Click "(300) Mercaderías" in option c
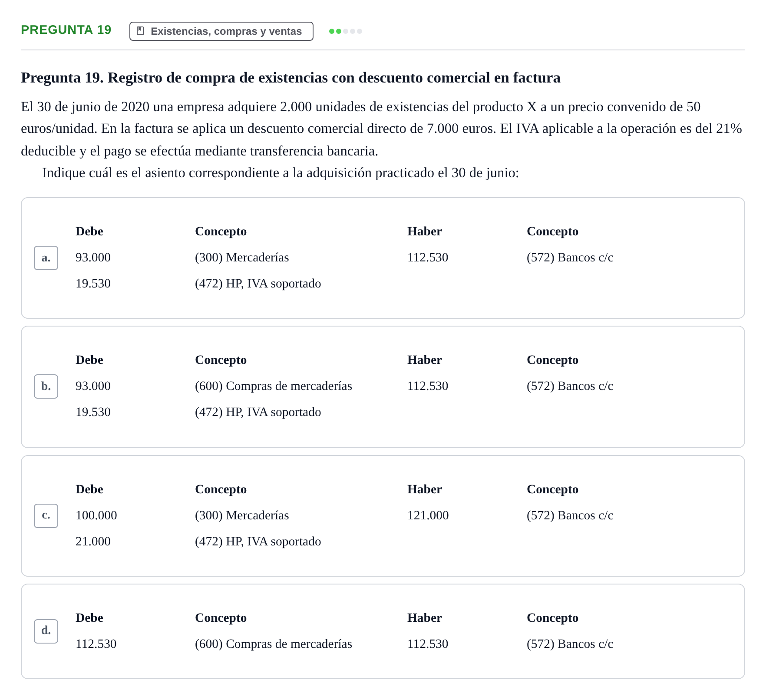Image resolution: width=766 pixels, height=700 pixels. tap(242, 515)
